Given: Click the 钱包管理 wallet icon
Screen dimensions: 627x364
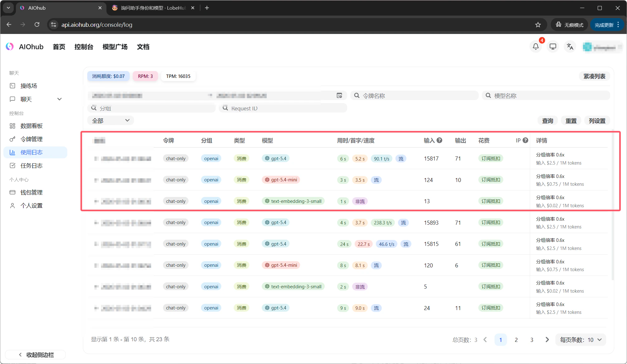Looking at the screenshot, I should tap(12, 192).
